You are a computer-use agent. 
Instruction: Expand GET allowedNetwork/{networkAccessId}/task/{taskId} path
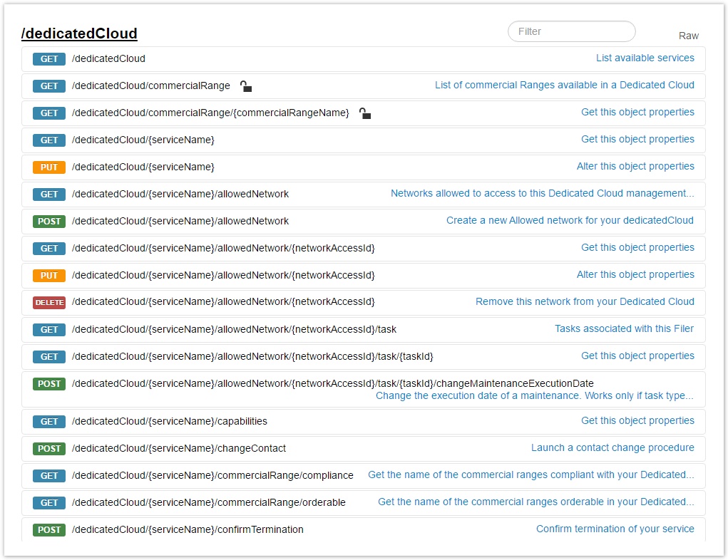point(252,357)
